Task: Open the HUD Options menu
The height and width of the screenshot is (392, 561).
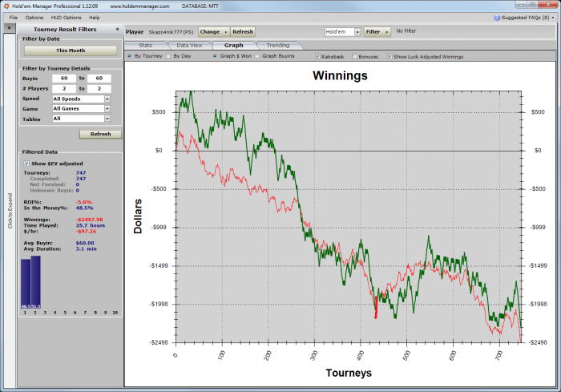Action: (66, 18)
